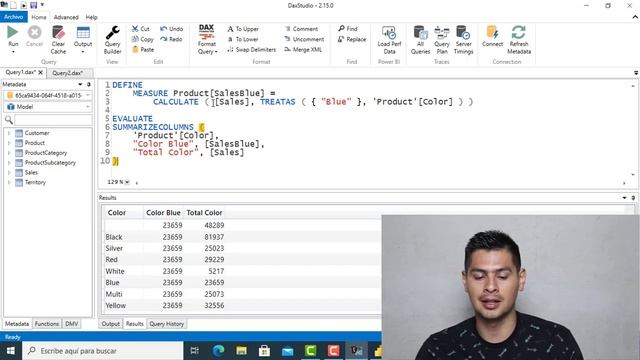
Task: Merge XML in the query
Action: coord(303,49)
